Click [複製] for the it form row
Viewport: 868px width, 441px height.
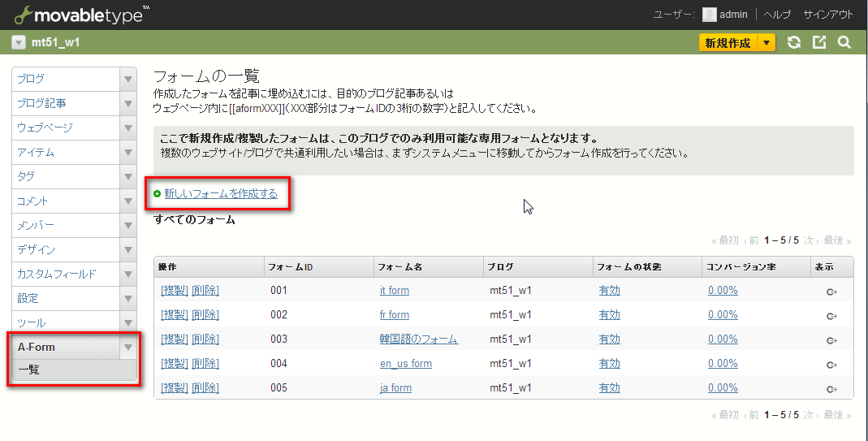click(x=175, y=290)
